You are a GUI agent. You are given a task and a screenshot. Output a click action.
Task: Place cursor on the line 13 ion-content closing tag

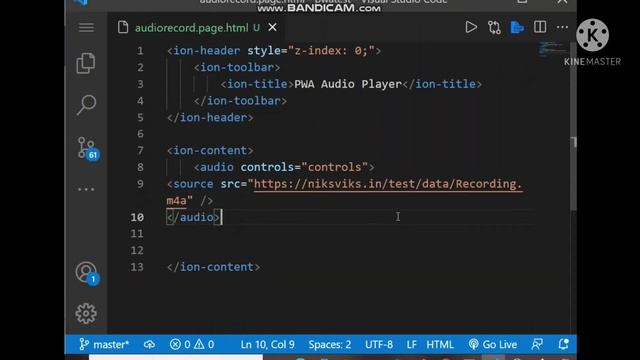213,267
